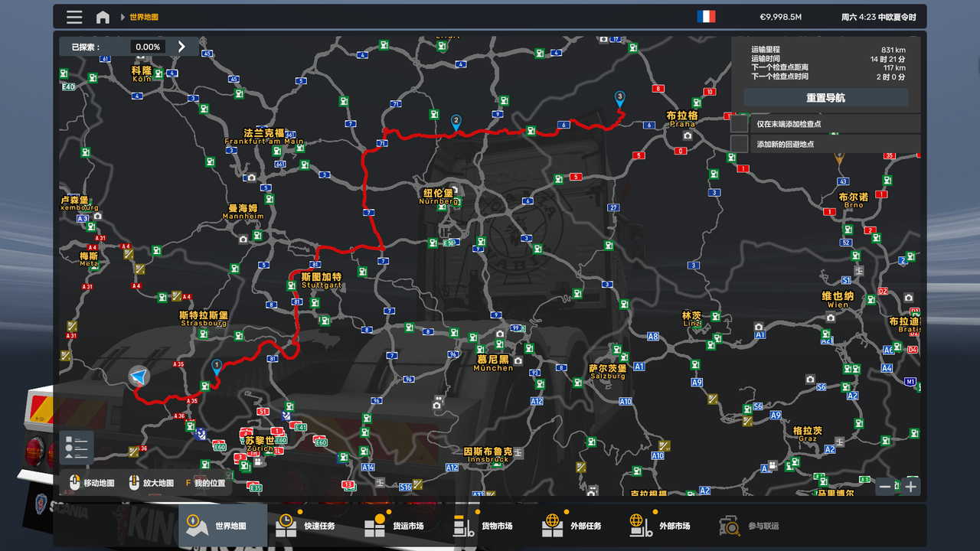Click the 法兰克福 Frankfurt am Main label

(264, 136)
